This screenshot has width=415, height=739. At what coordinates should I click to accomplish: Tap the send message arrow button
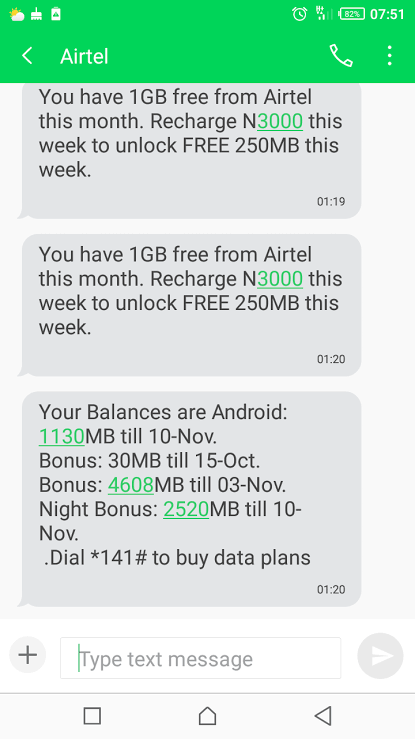[x=381, y=656]
